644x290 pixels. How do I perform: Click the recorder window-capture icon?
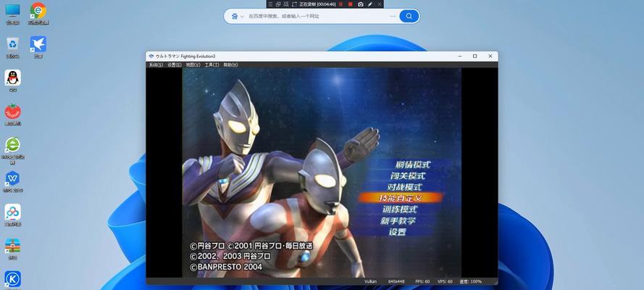(x=278, y=4)
